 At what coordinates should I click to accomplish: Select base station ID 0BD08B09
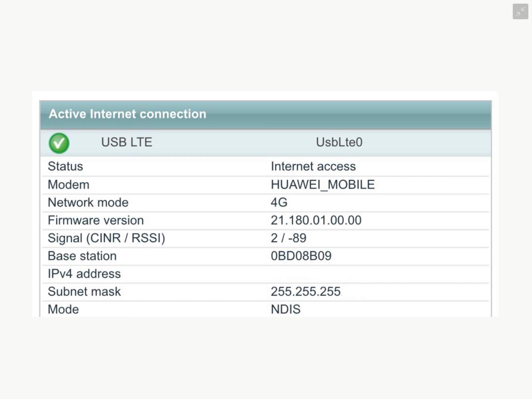point(301,256)
